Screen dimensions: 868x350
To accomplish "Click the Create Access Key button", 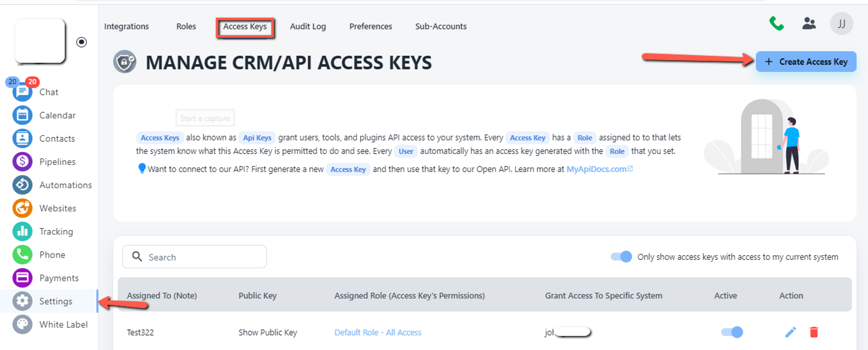I will click(806, 62).
